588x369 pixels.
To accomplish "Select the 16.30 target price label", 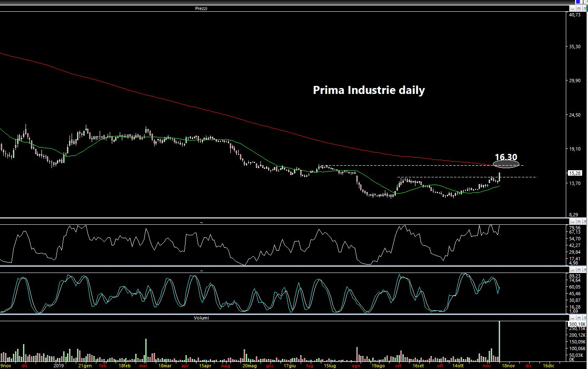I will click(506, 158).
